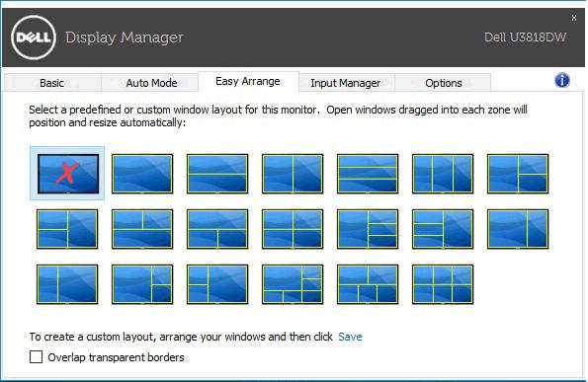Select the no-layout option with red X
This screenshot has width=588, height=382.
click(67, 174)
